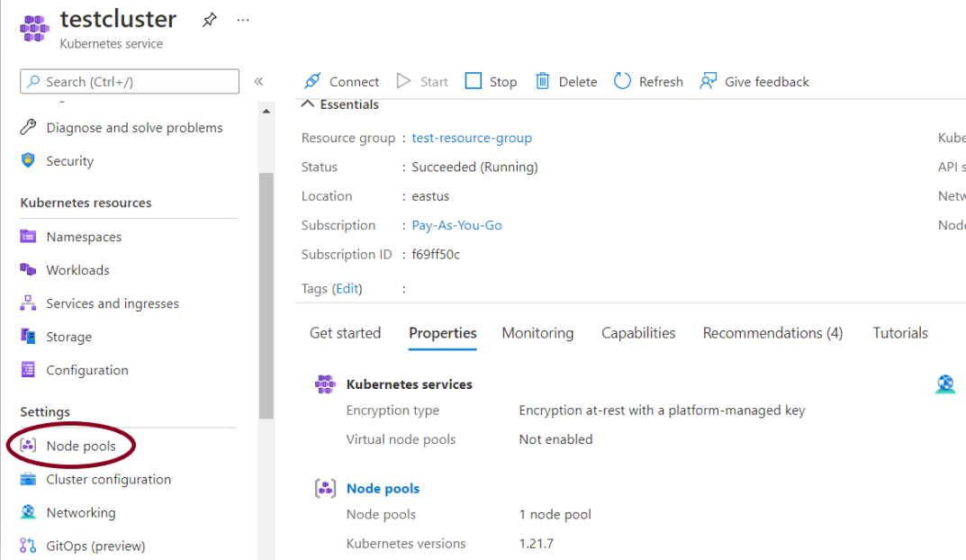Open Give feedback from toolbar
Viewport: 966px width, 560px height.
coord(754,81)
